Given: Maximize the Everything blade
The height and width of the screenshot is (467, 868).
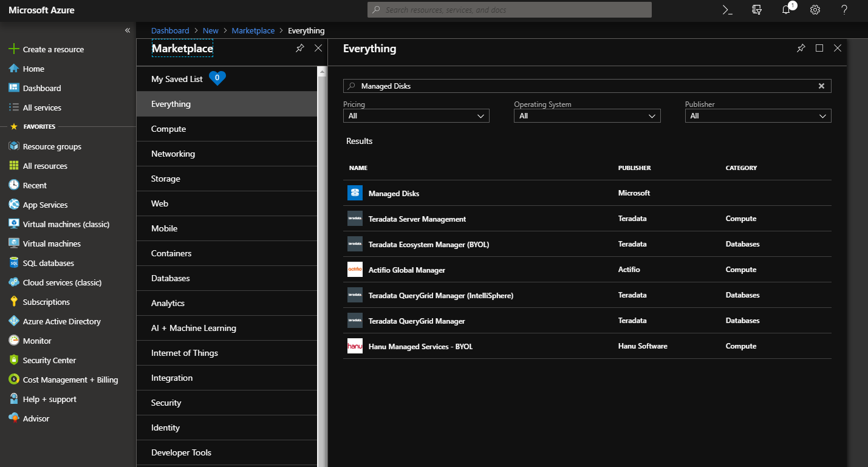Looking at the screenshot, I should pos(819,49).
